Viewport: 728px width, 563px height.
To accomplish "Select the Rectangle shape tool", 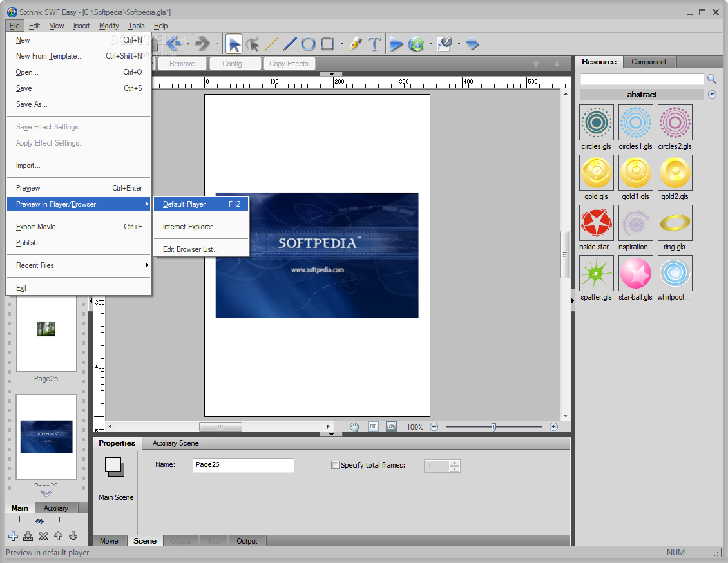I will click(x=328, y=44).
